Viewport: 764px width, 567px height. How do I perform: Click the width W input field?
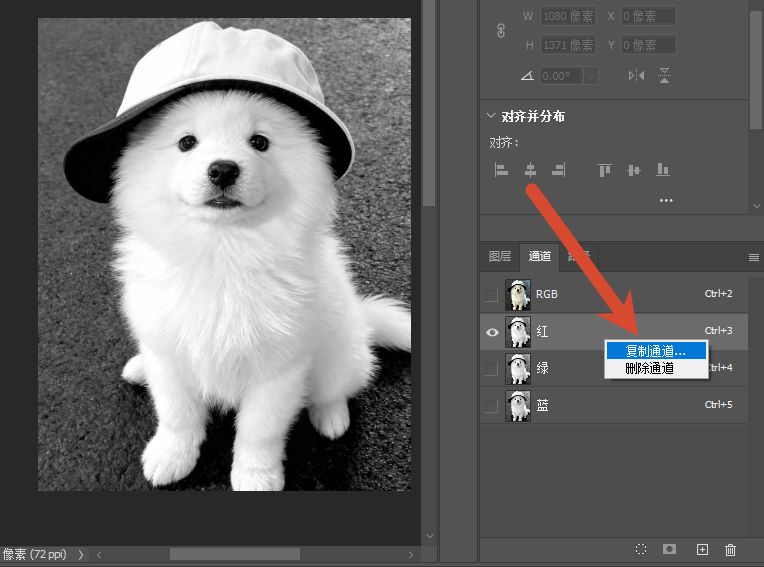click(x=568, y=17)
